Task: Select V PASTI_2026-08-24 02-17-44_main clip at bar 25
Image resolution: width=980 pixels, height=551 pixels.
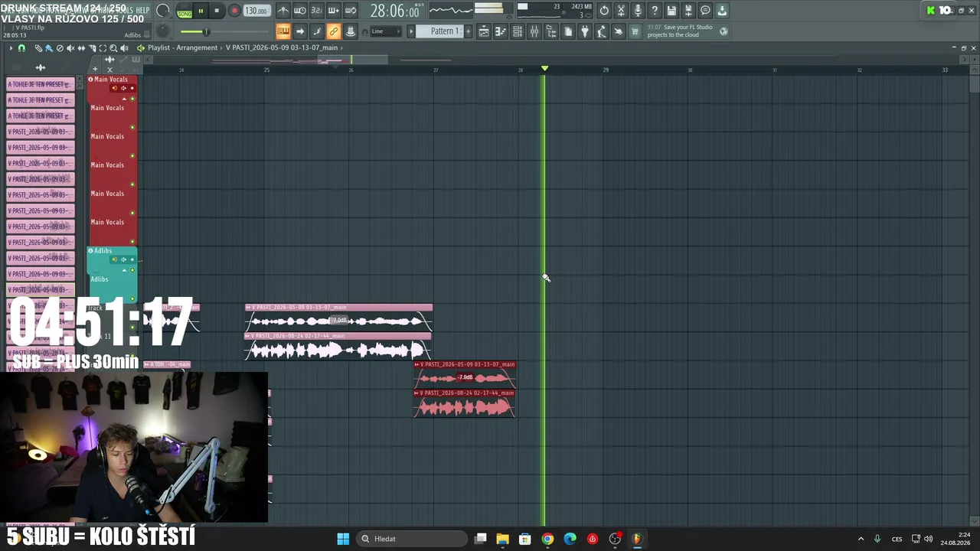Action: (x=338, y=347)
